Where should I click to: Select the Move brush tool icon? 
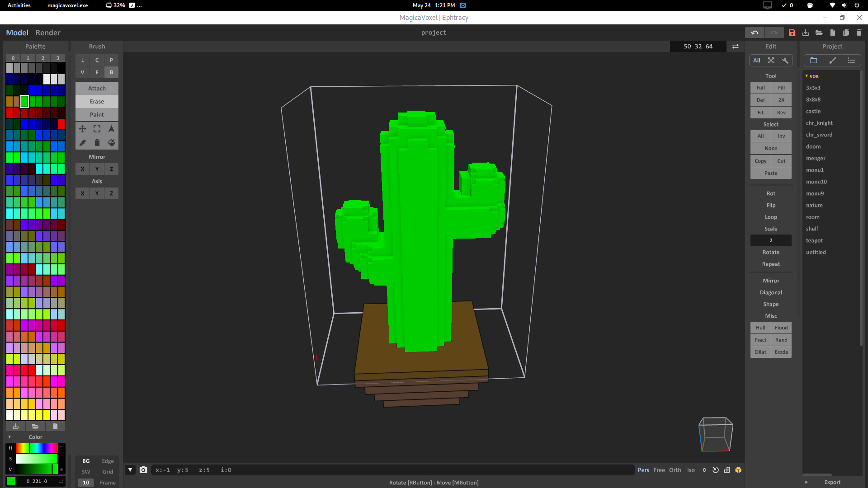point(82,129)
